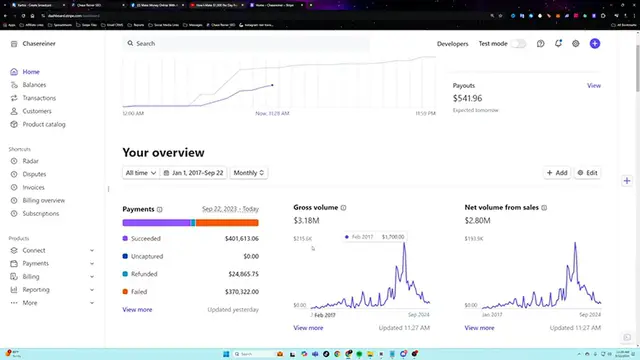Click View link for Payouts
The image size is (640, 360).
(594, 86)
